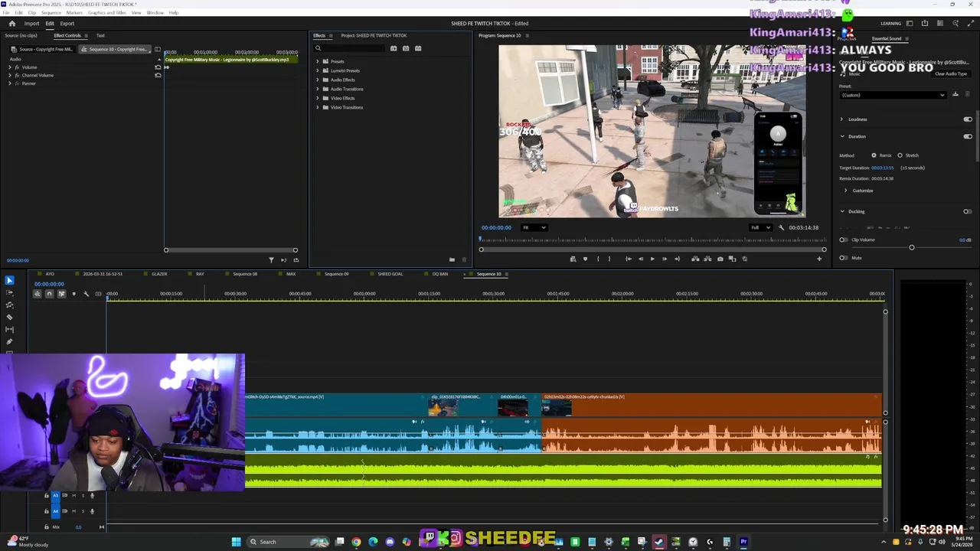Toggle the Loudness section switch
The image size is (980, 551).
click(x=968, y=119)
